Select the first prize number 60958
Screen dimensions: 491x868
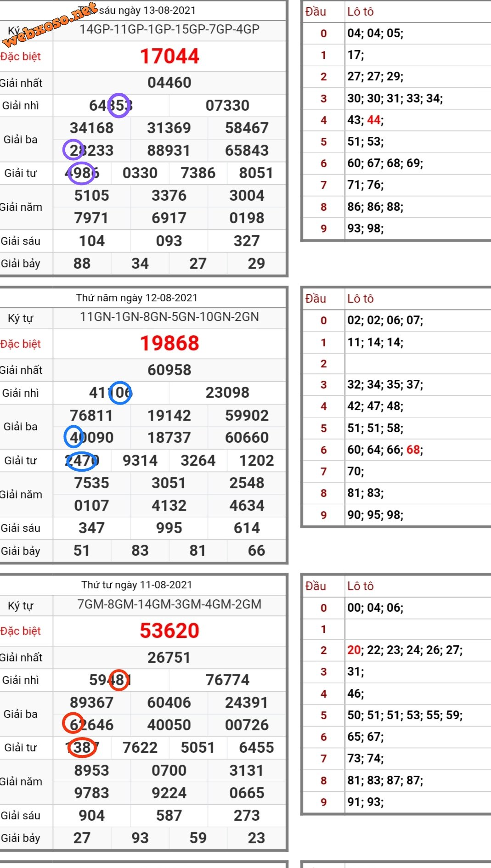[169, 370]
